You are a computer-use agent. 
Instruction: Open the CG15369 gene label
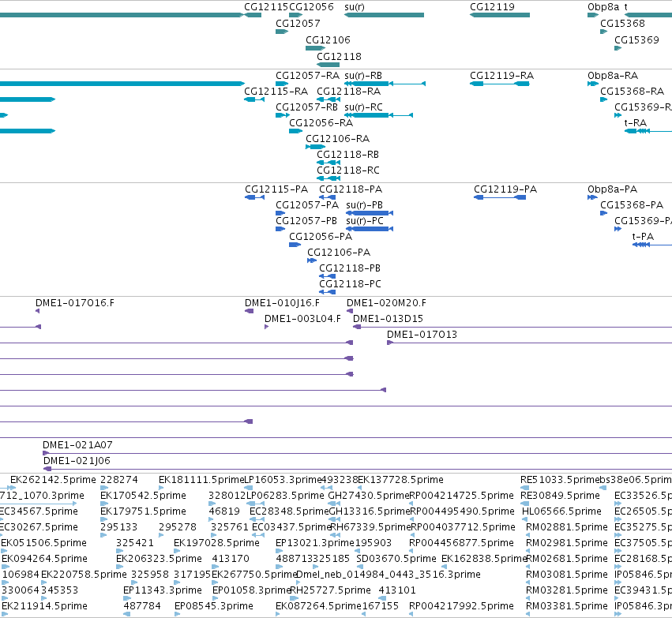636,39
